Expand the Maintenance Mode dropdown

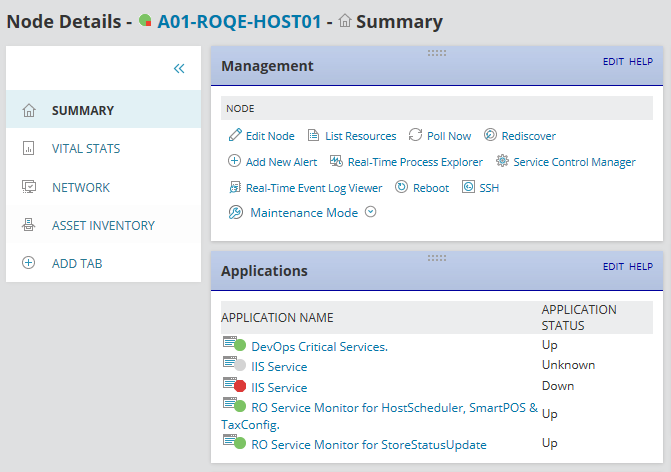[x=370, y=212]
